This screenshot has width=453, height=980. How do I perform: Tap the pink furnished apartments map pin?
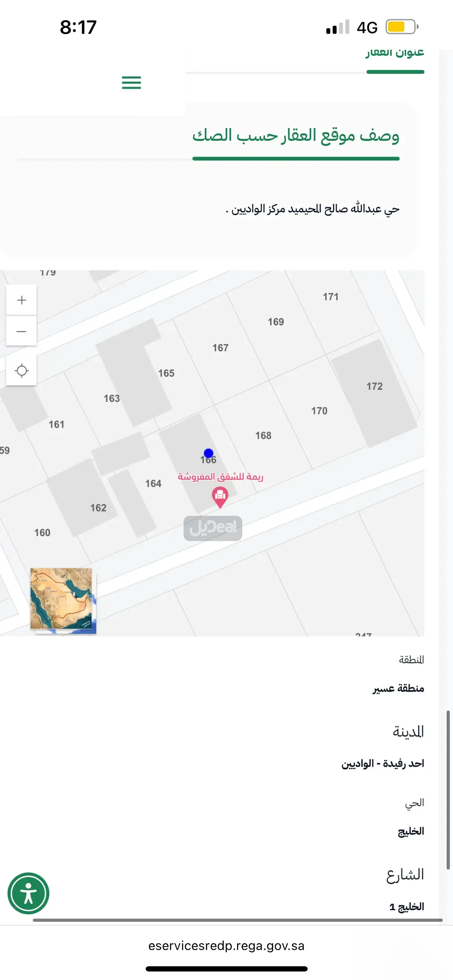click(x=220, y=497)
